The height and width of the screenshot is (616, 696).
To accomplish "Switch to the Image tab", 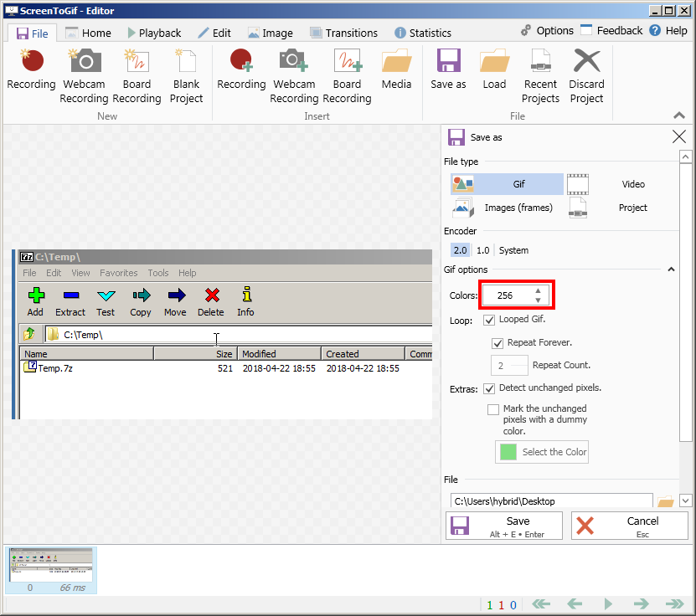I will (x=271, y=33).
